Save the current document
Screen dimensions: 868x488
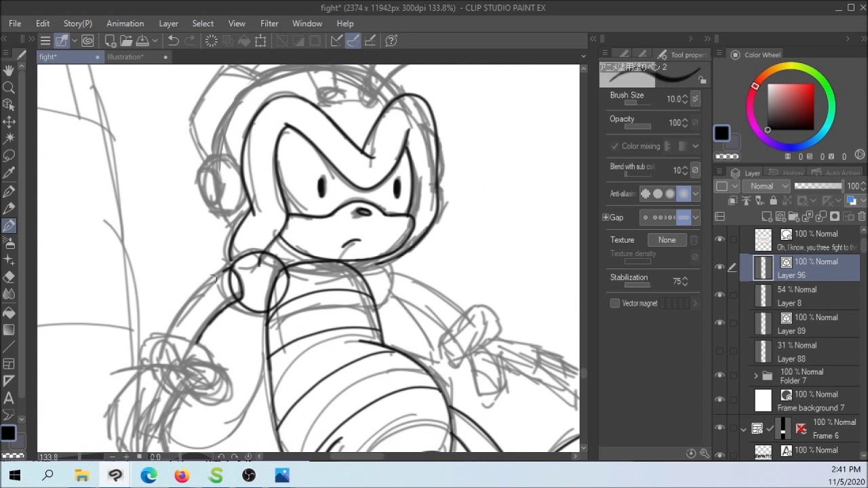pos(142,41)
